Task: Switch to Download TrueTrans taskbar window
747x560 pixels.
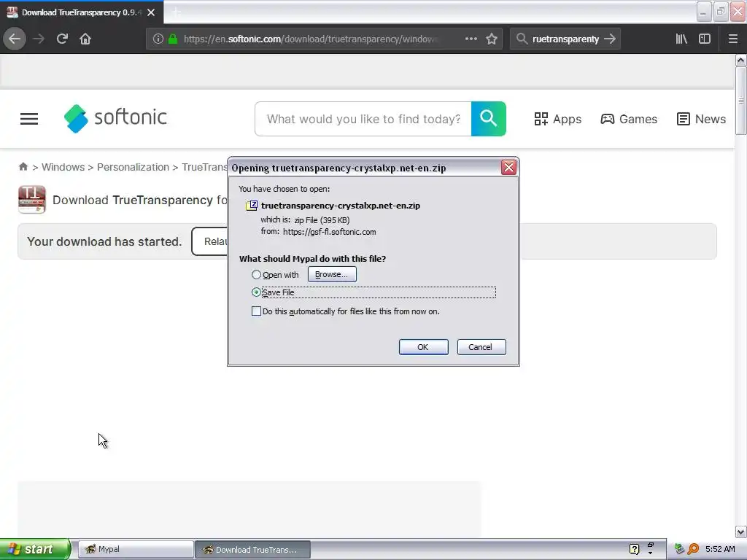Action: click(252, 550)
